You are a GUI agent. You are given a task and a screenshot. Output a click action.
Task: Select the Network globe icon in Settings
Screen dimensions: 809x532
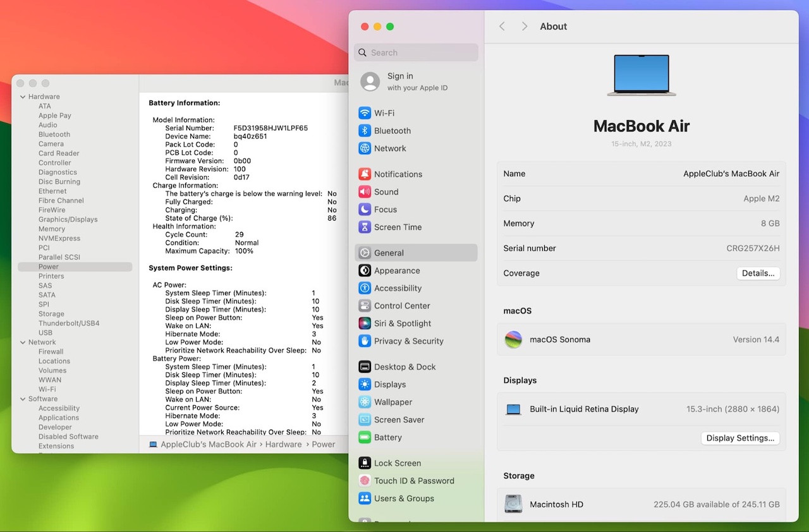[x=365, y=148]
